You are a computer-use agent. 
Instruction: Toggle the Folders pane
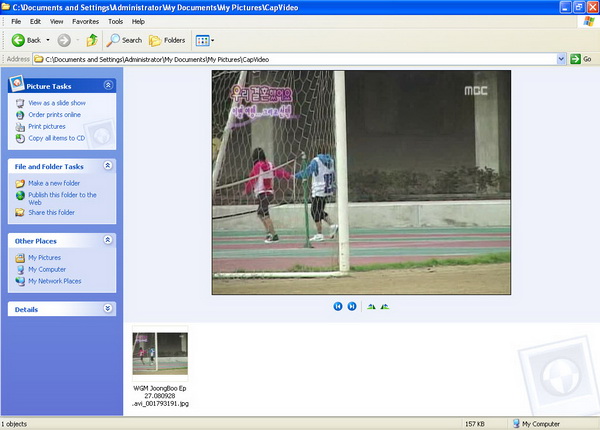pyautogui.click(x=167, y=40)
